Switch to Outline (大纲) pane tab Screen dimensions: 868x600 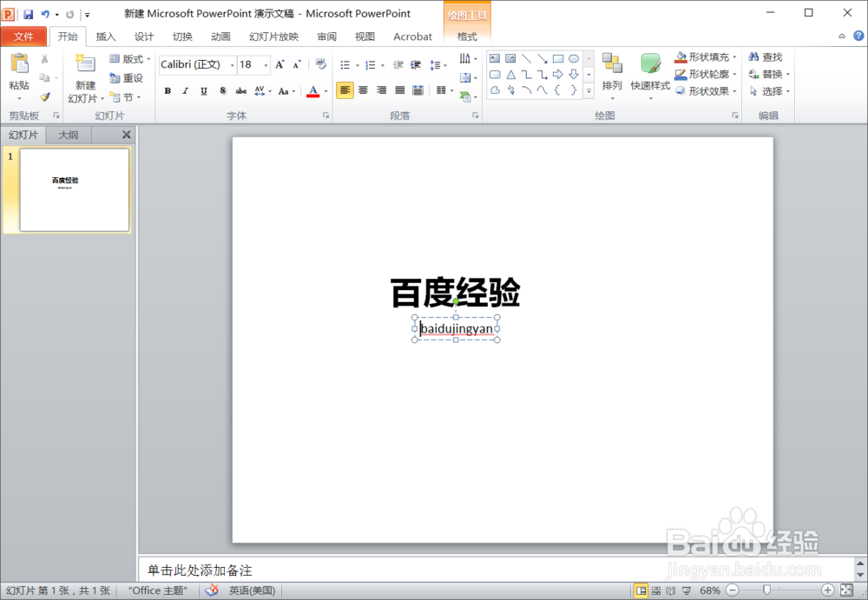(x=68, y=135)
